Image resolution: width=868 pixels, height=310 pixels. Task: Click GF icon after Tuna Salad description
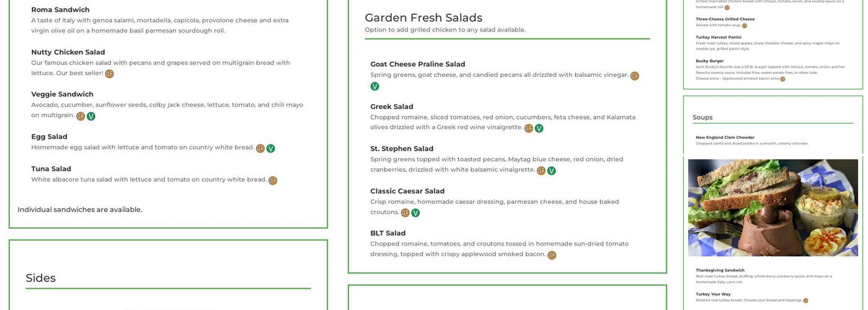pos(273,180)
